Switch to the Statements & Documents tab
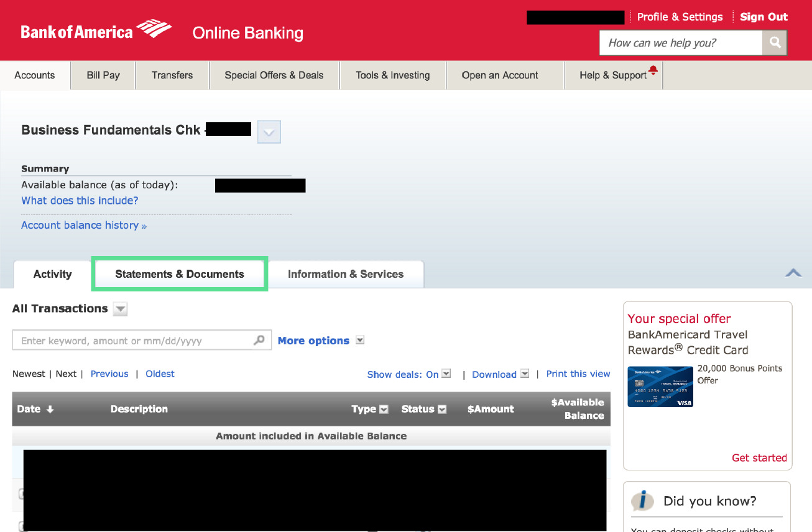This screenshot has height=532, width=812. [x=179, y=273]
